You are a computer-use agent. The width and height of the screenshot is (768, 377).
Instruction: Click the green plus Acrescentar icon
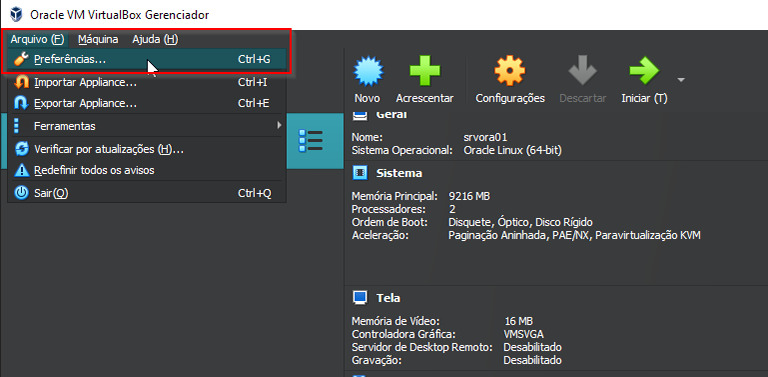[425, 71]
